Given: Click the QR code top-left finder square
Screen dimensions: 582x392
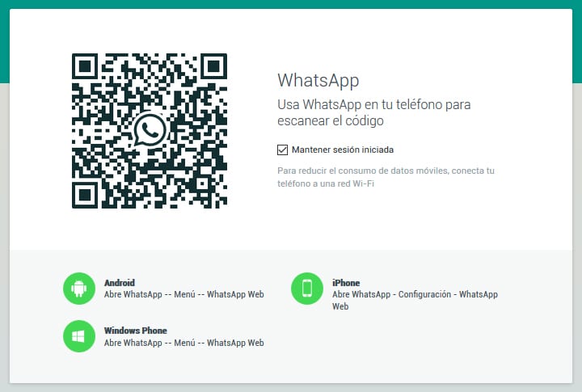Looking at the screenshot, I should point(85,66).
